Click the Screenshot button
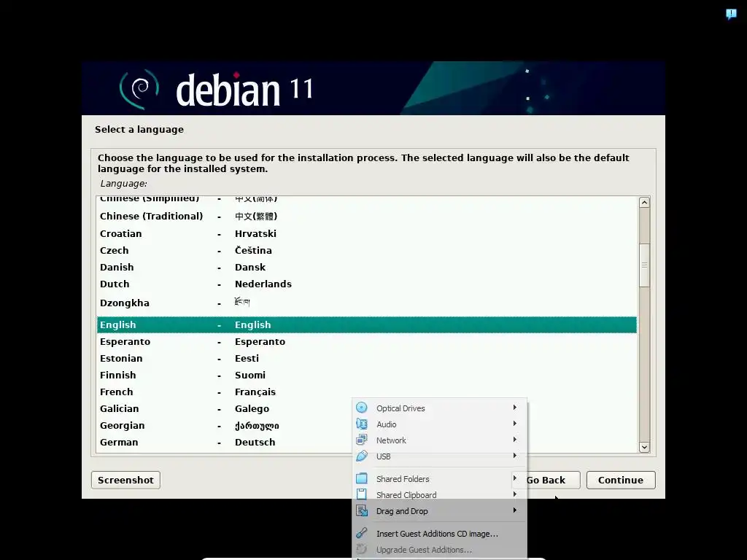 point(125,480)
